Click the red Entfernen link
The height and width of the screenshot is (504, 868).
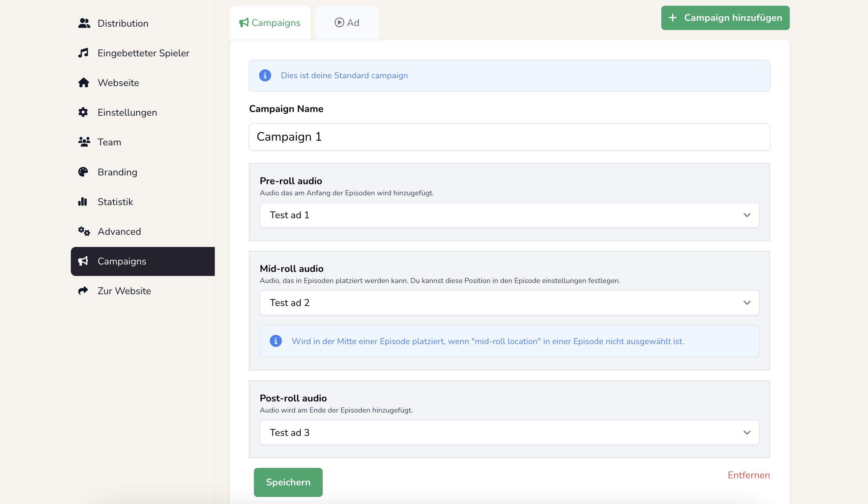(749, 475)
